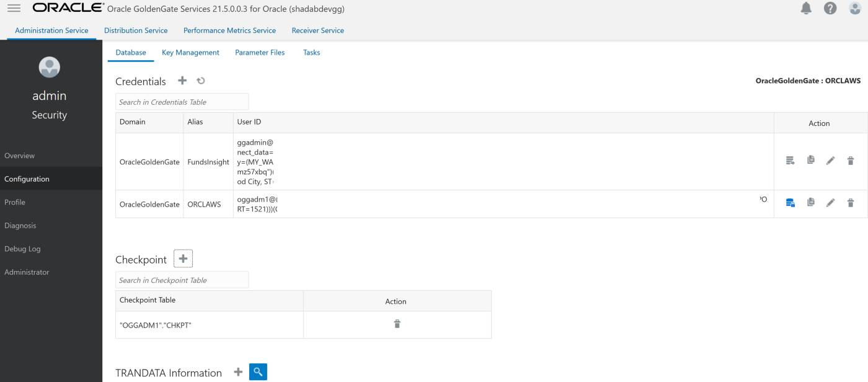Screen dimensions: 868x382
Task: Open the Performance Metrics Service tab
Action: (229, 30)
